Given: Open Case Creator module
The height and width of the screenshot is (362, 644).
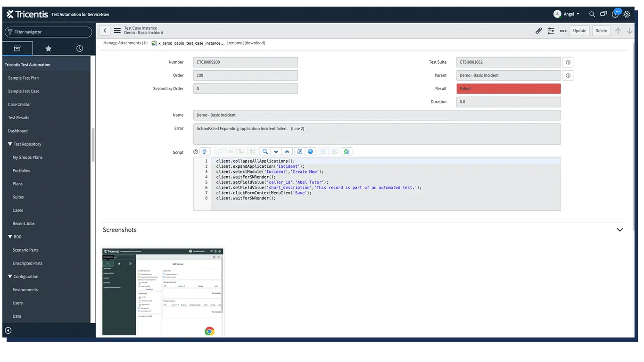Looking at the screenshot, I should [19, 104].
